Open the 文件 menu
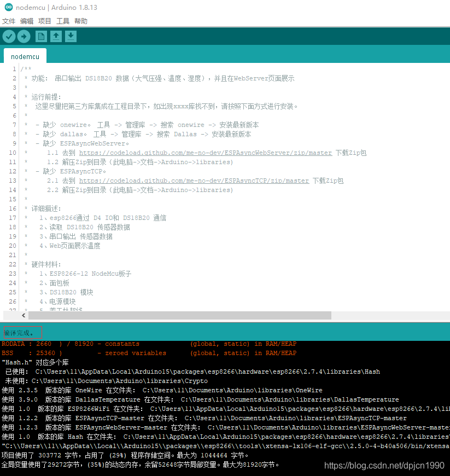450x476 pixels. tap(9, 21)
